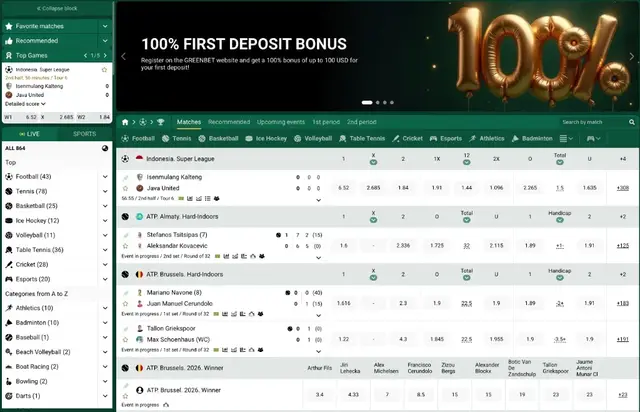
Task: Select the second banner carousel dot
Action: 378,102
